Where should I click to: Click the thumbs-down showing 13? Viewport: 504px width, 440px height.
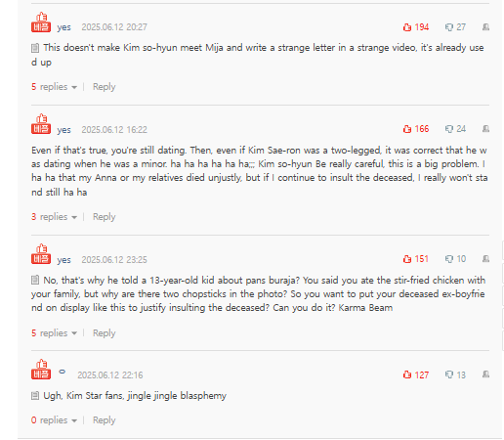point(455,374)
